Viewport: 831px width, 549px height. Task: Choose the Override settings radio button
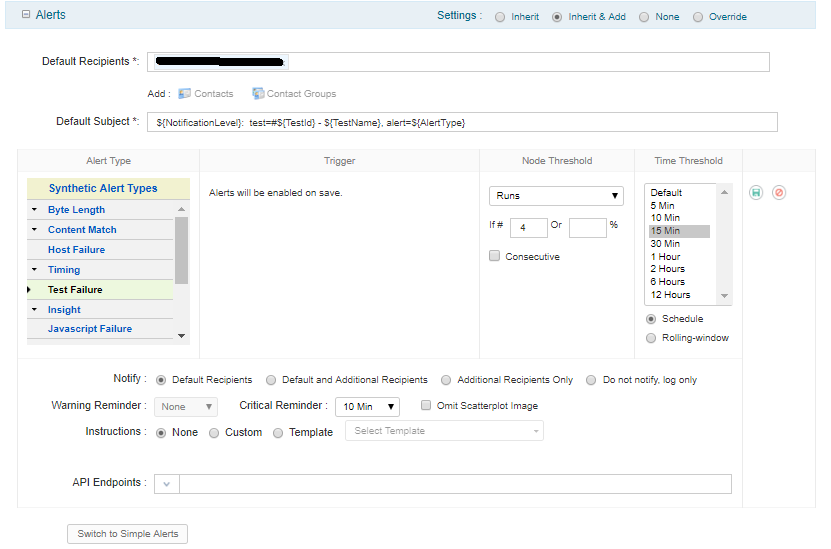click(698, 17)
